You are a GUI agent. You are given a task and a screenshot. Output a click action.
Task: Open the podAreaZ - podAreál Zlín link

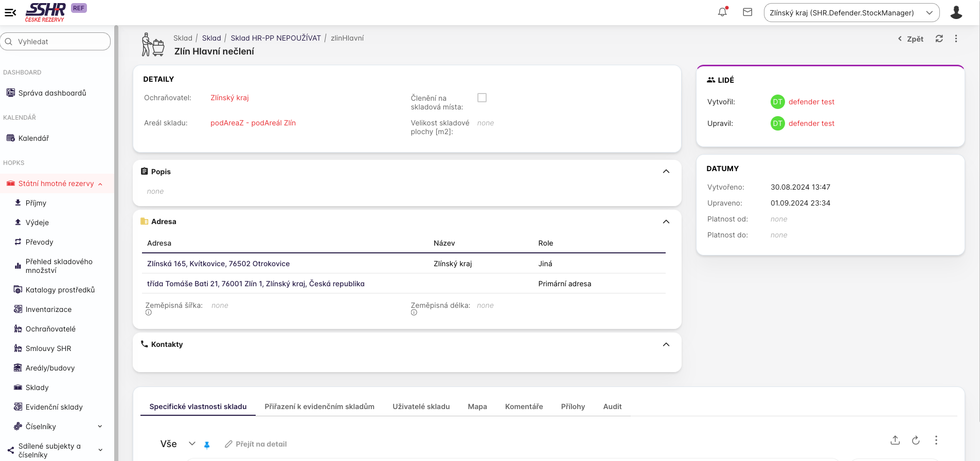pyautogui.click(x=253, y=123)
